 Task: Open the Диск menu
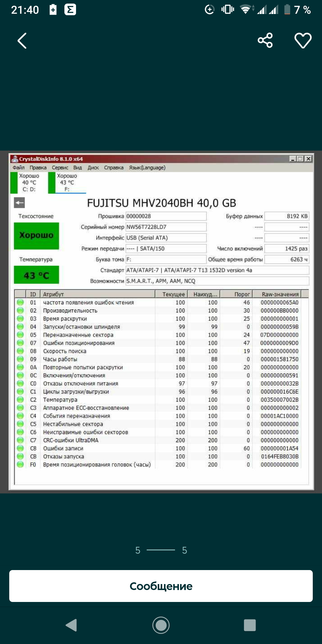point(93,168)
